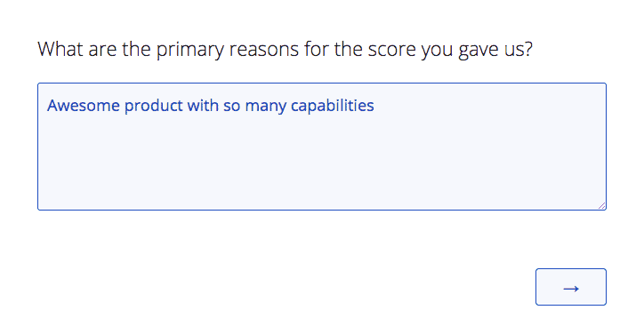This screenshot has height=334, width=644.
Task: Click the word "reasons" in the heading
Action: pyautogui.click(x=264, y=50)
